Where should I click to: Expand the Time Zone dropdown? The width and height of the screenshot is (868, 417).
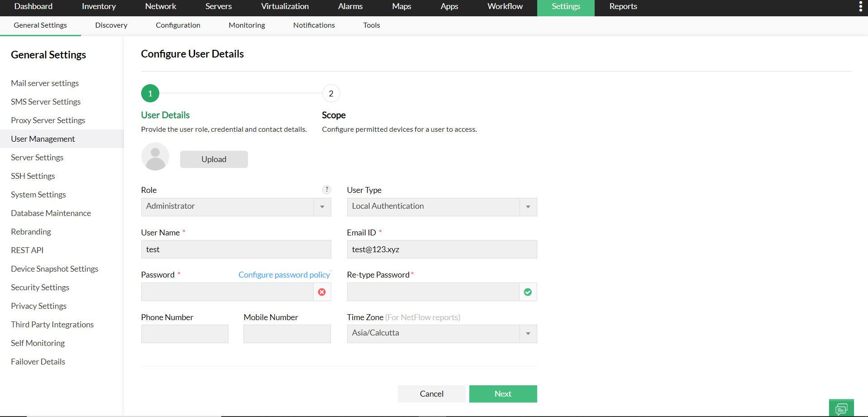point(528,334)
